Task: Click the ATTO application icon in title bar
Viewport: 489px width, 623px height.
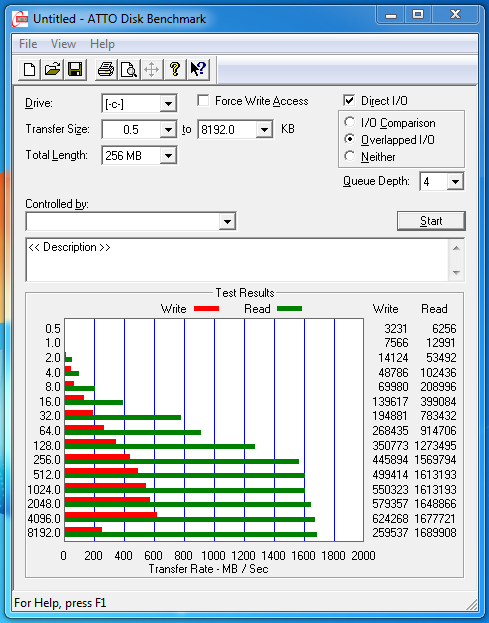Action: coord(20,19)
